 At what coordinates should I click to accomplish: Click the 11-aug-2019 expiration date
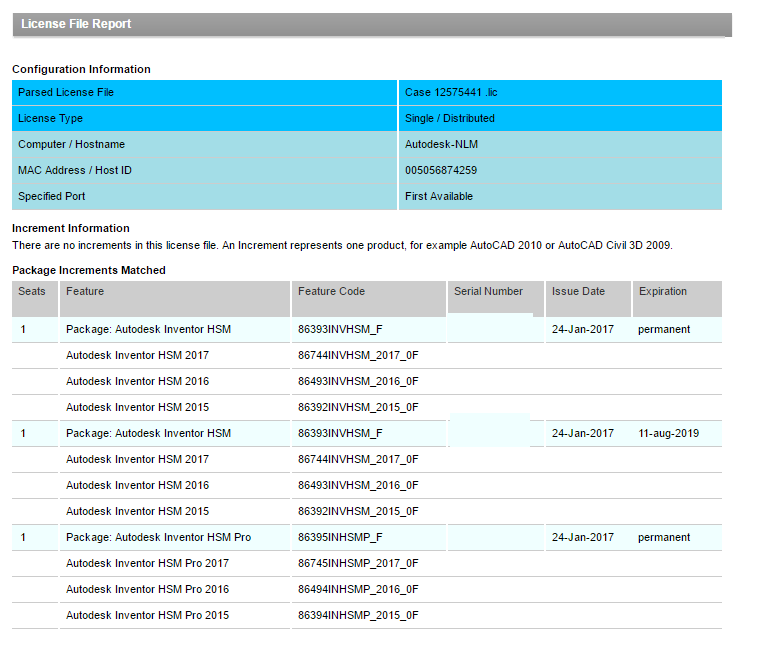(668, 433)
